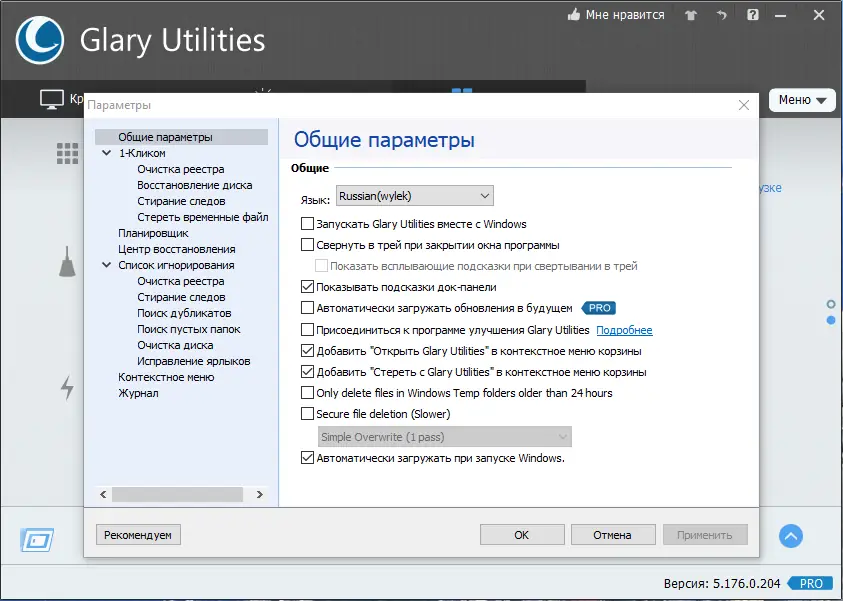Collapse the Список игнорирования section
Viewport: 843px width, 601px height.
pos(107,264)
